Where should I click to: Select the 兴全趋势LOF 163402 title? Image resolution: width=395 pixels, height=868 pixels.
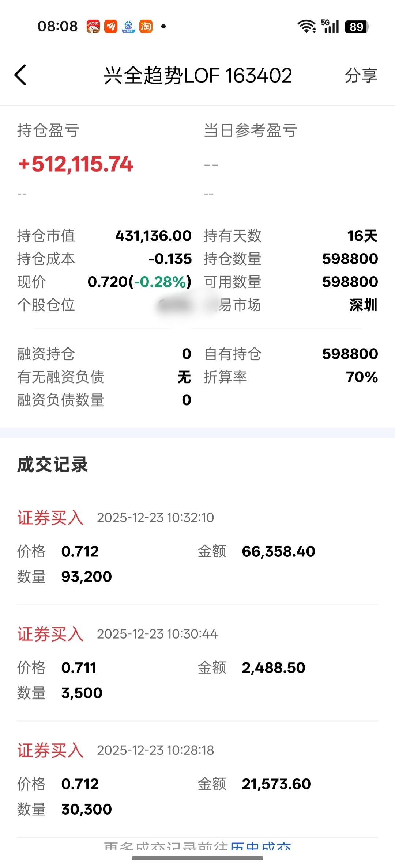coord(198,76)
